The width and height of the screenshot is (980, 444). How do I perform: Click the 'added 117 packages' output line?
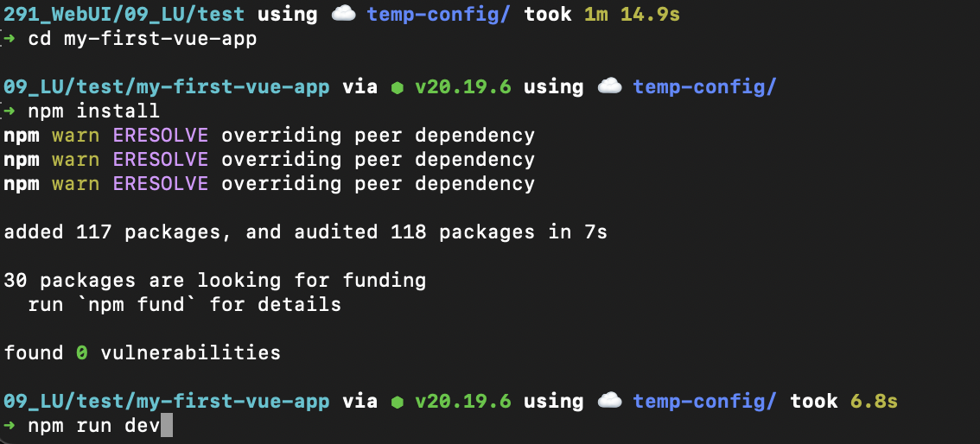305,232
